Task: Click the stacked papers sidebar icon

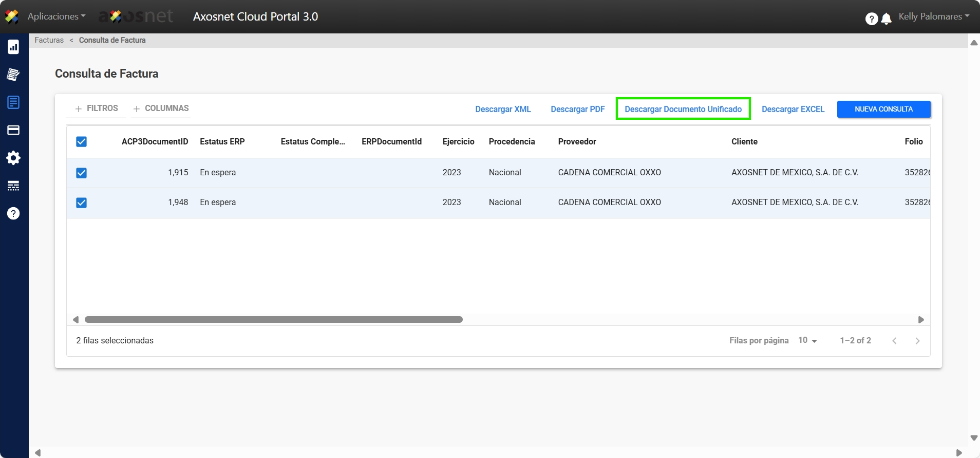Action: [13, 75]
